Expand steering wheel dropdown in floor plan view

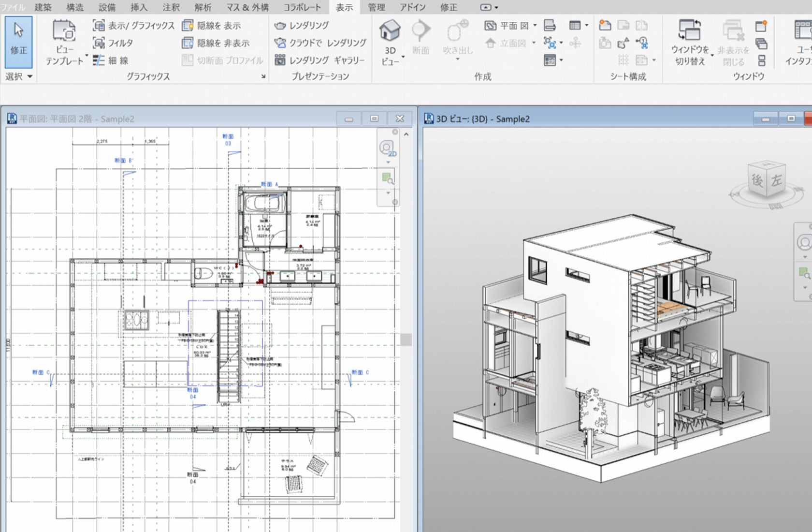[388, 163]
